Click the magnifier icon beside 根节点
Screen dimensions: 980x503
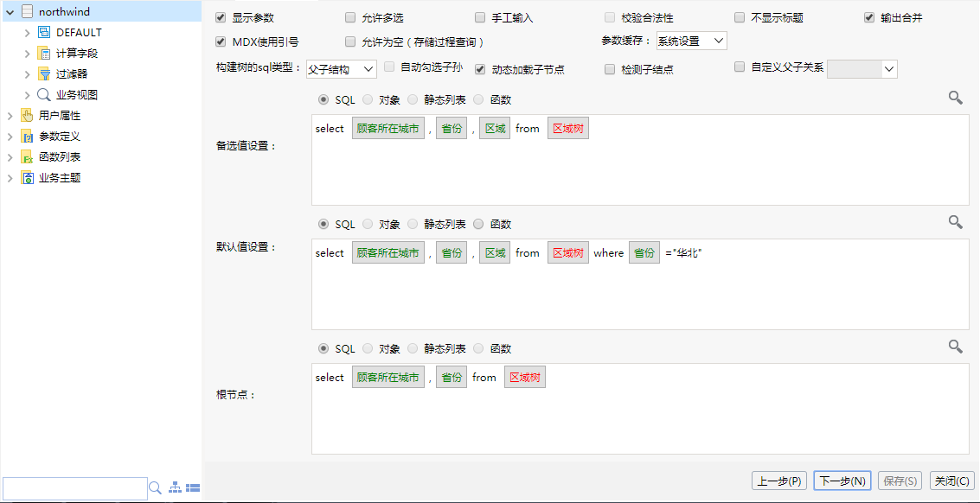955,347
